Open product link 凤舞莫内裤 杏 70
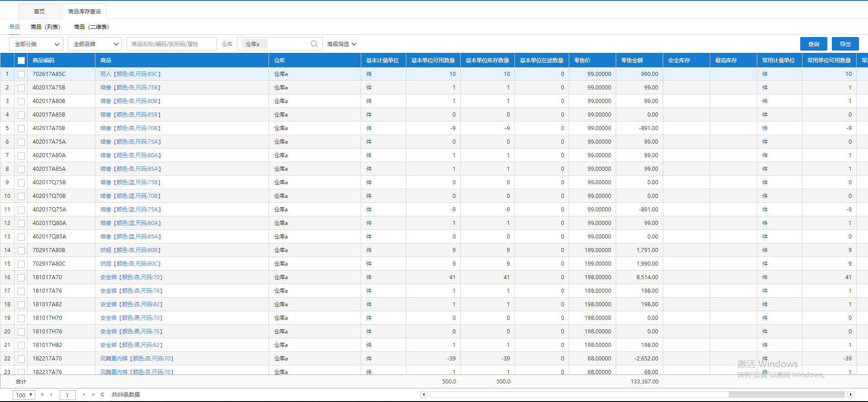Screen dimensions: 868x402 tap(137, 359)
